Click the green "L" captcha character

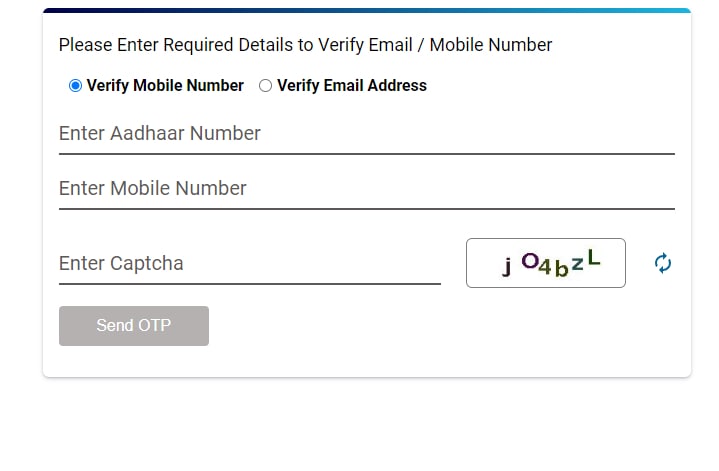tap(594, 257)
